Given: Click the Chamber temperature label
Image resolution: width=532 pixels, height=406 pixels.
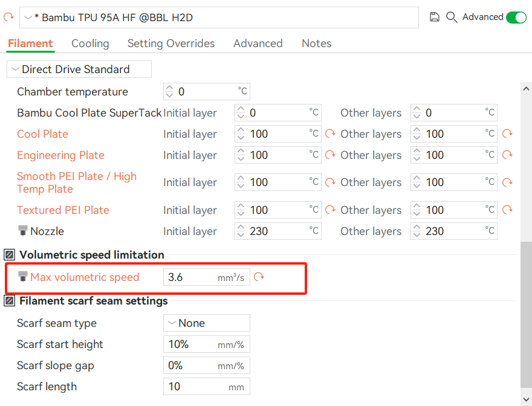Looking at the screenshot, I should coord(73,92).
